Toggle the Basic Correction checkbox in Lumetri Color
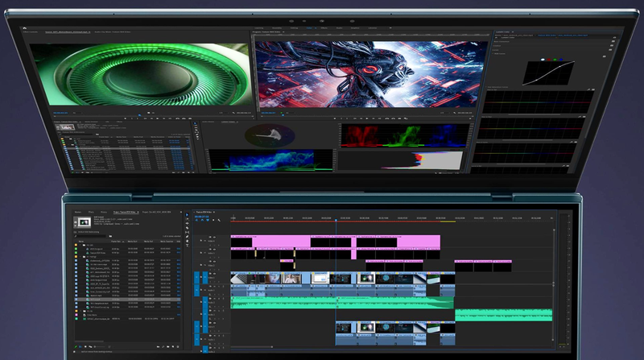This screenshot has height=360, width=644. tap(613, 41)
